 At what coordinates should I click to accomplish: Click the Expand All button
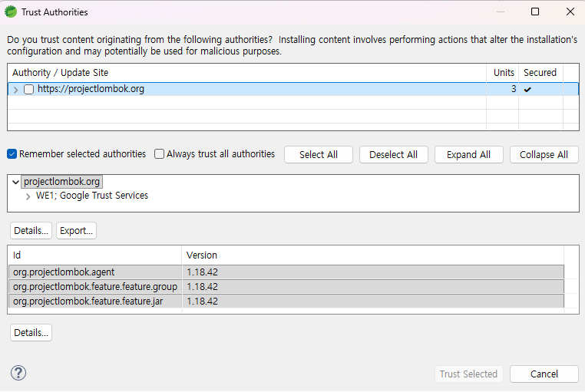[468, 155]
